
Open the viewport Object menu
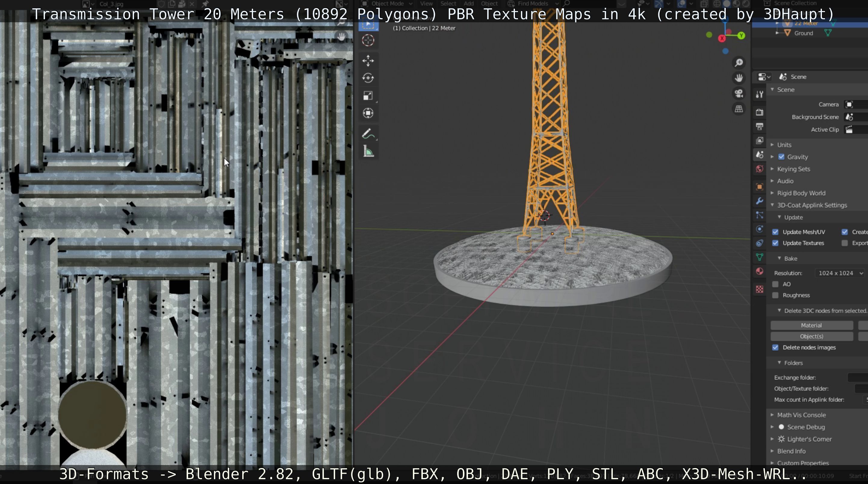point(489,4)
